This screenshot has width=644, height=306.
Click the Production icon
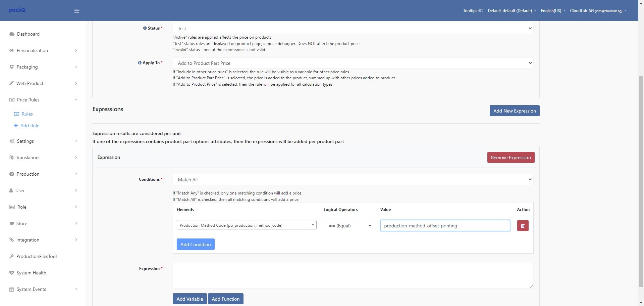(12, 174)
